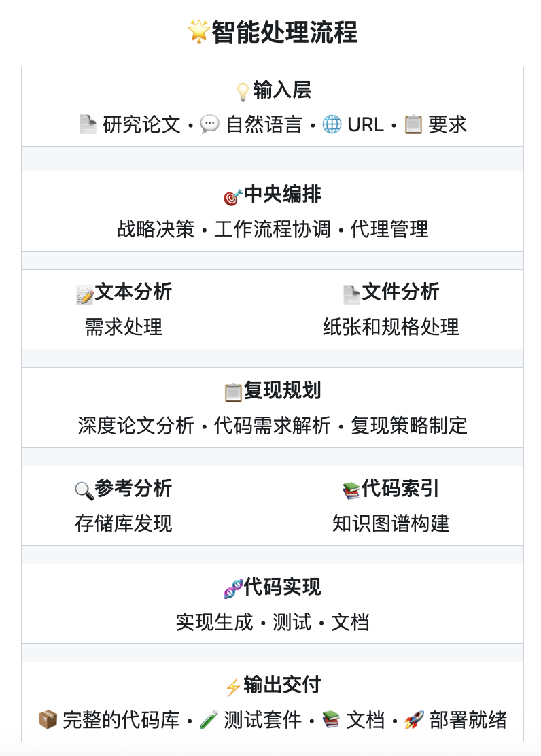
Task: Click the test tube icon before 测试套件
Action: (x=209, y=720)
